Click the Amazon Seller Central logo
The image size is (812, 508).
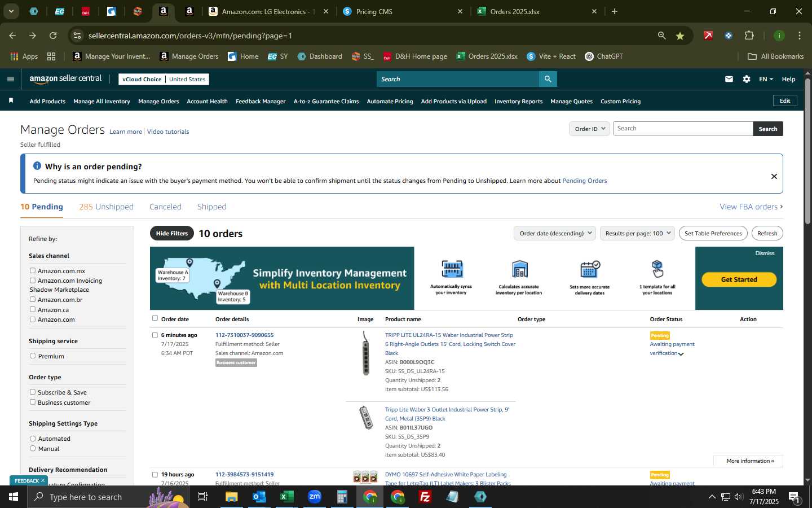click(x=65, y=79)
